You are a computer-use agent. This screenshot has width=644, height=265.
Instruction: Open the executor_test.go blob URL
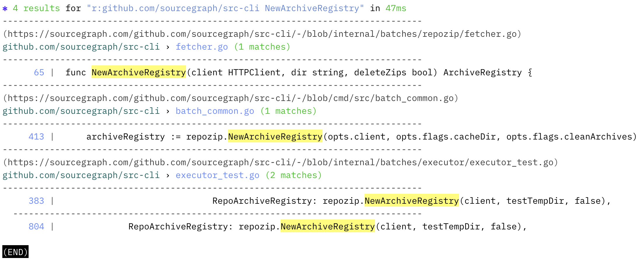[x=281, y=162]
